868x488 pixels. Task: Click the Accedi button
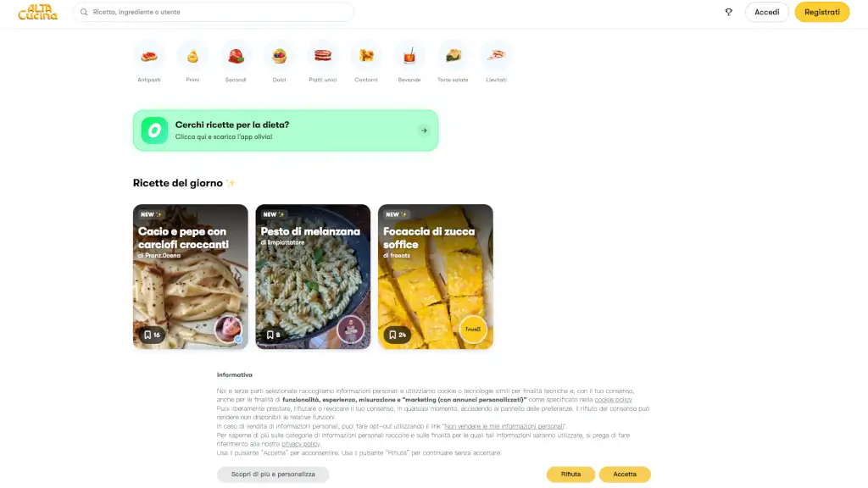pos(766,12)
